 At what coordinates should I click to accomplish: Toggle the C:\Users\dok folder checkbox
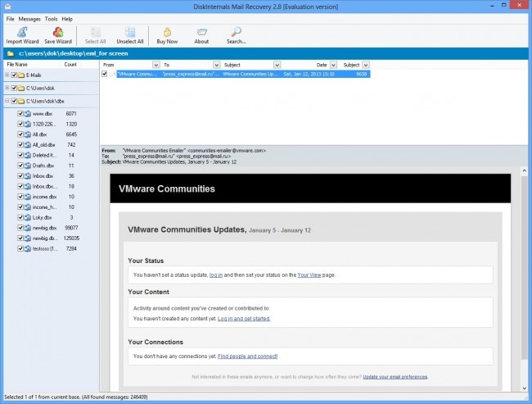14,88
